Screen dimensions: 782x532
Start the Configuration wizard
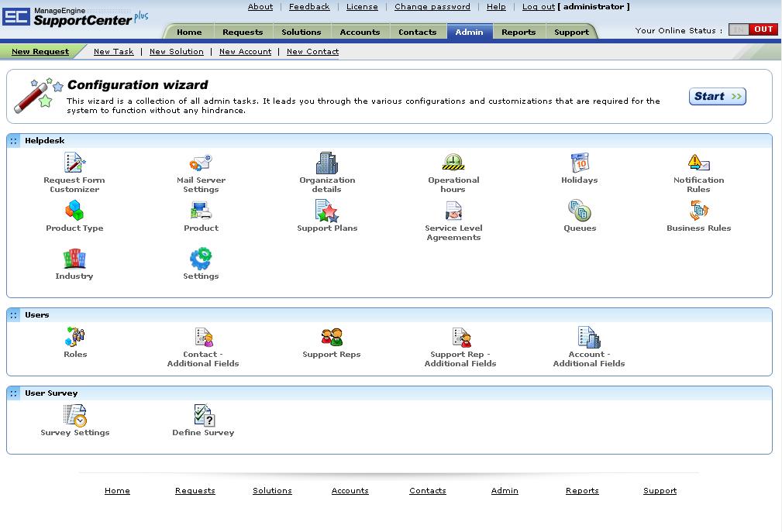(717, 96)
